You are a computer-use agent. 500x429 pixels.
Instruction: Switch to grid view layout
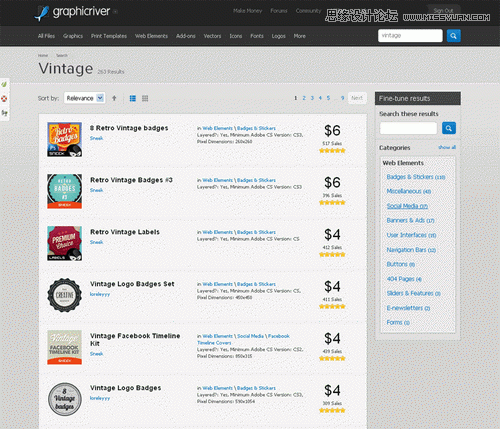(x=145, y=98)
